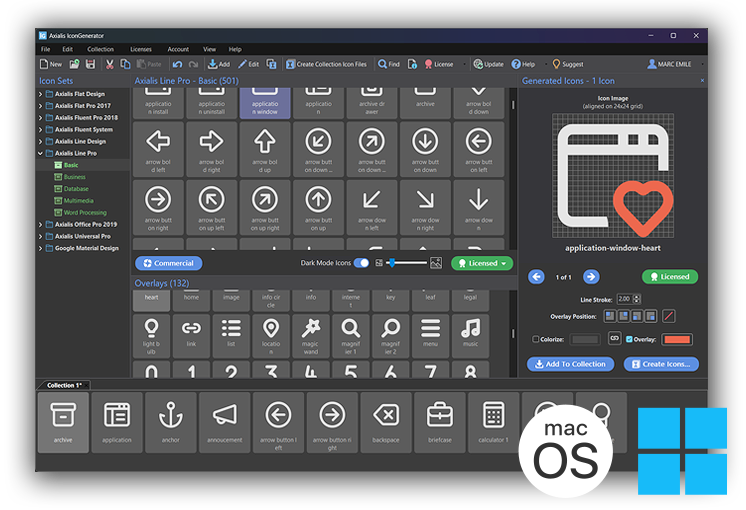Click the Update toolbar button
Image resolution: width=746 pixels, height=510 pixels.
tap(489, 64)
